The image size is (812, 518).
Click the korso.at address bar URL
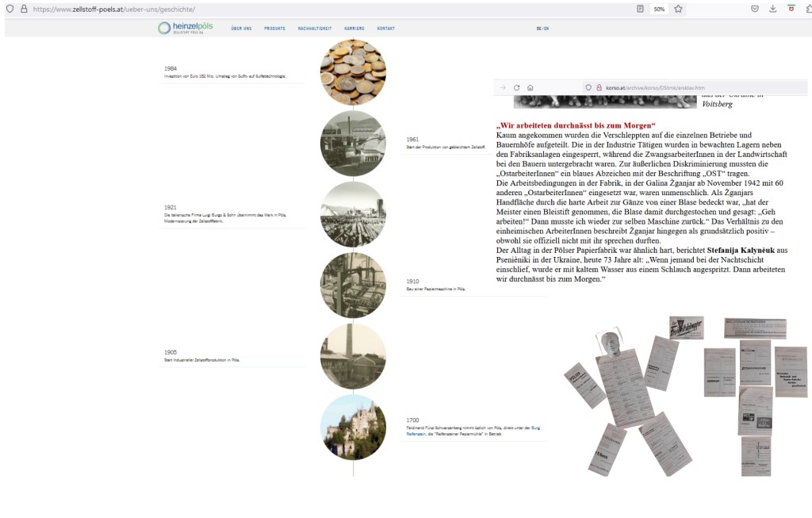point(649,87)
